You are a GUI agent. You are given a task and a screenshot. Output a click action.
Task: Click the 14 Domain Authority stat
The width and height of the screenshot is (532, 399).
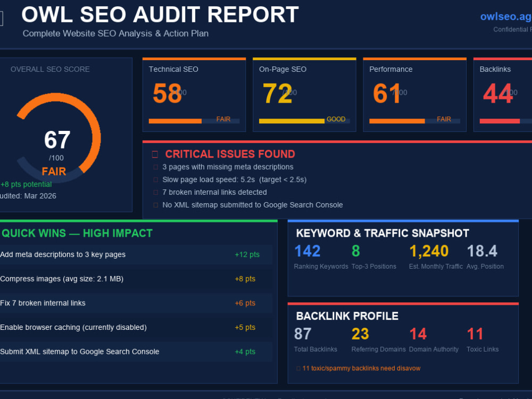(x=434, y=339)
